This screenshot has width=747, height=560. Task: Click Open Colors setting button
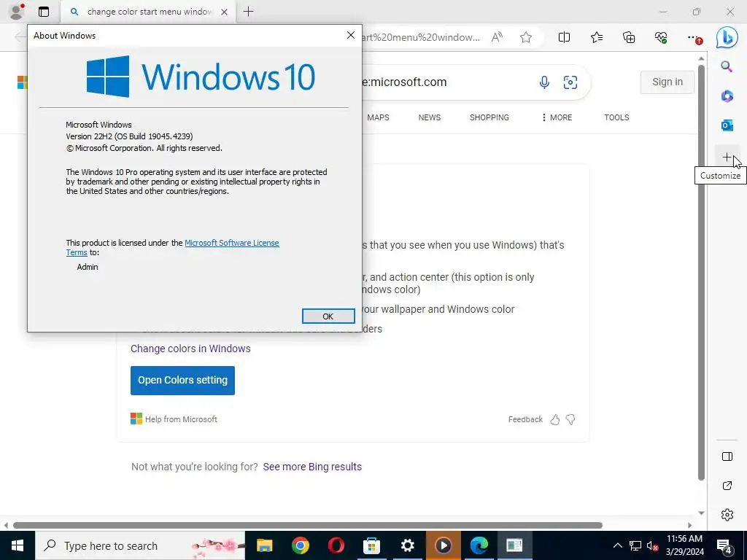[182, 381]
